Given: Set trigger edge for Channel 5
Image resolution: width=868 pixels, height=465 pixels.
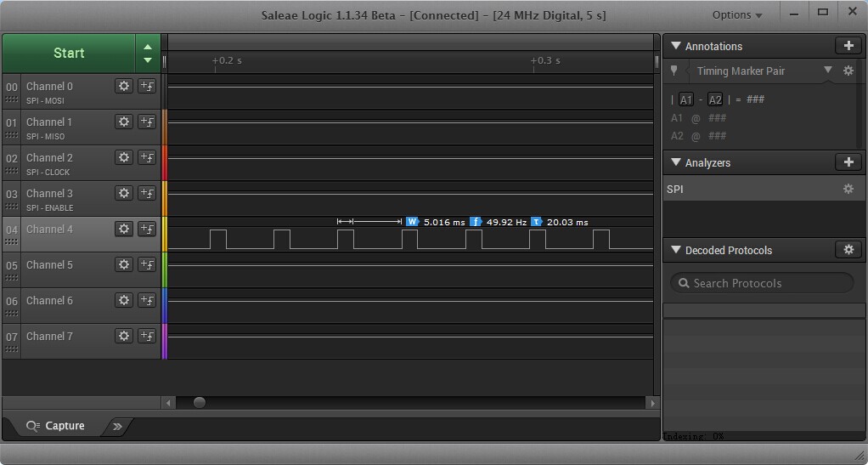Looking at the screenshot, I should pyautogui.click(x=147, y=264).
